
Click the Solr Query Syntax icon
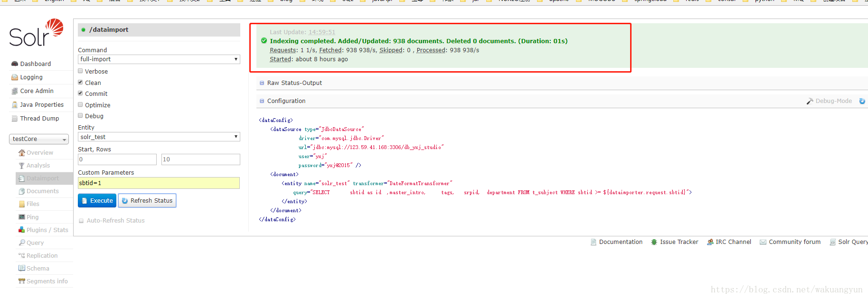[832, 242]
